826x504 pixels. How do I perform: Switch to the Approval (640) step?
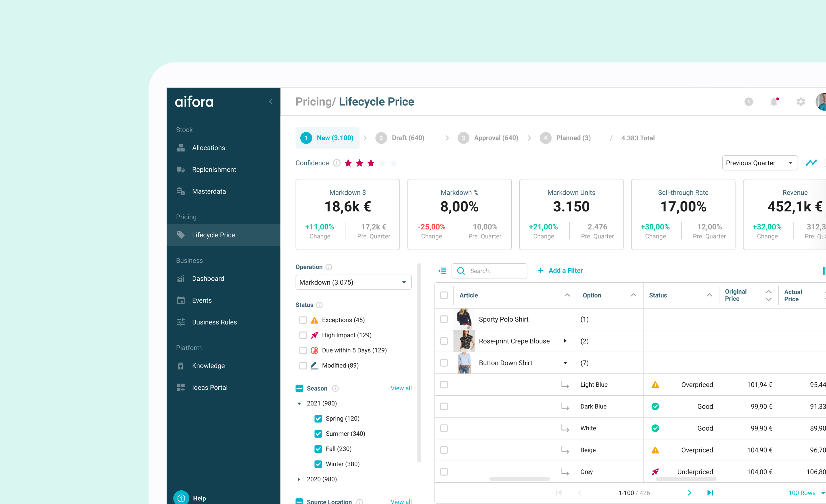[488, 138]
